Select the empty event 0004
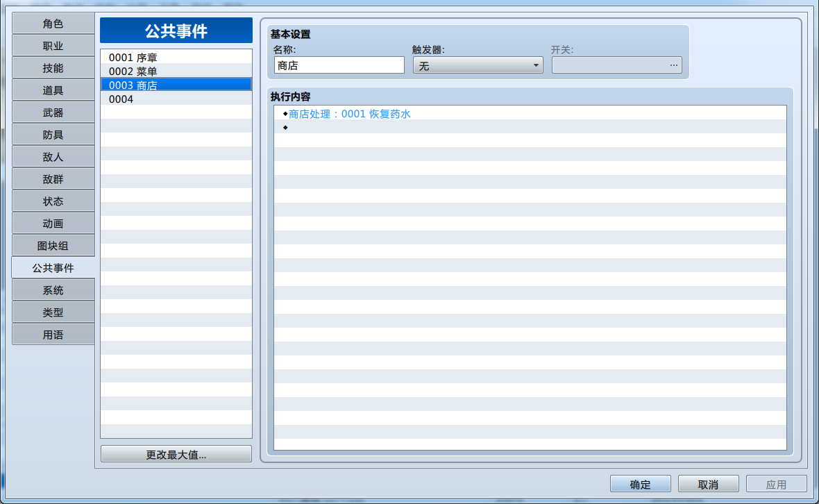The height and width of the screenshot is (504, 819). 176,99
